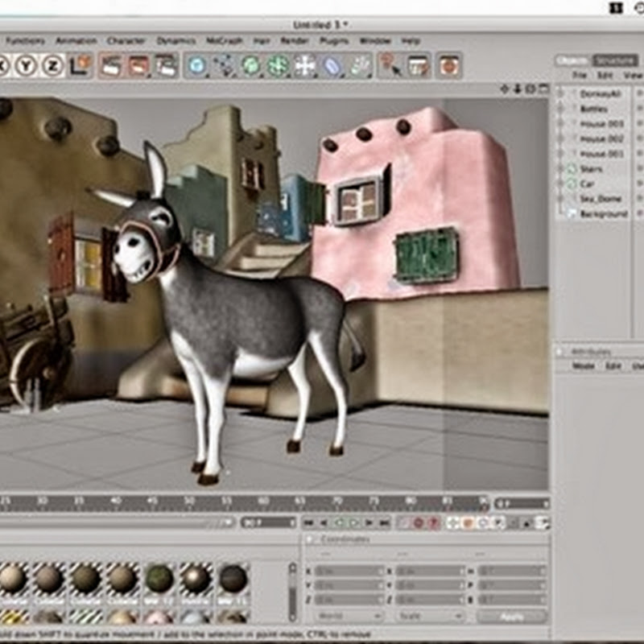
Task: Open the World coordinate system dropdown
Action: [x=346, y=616]
